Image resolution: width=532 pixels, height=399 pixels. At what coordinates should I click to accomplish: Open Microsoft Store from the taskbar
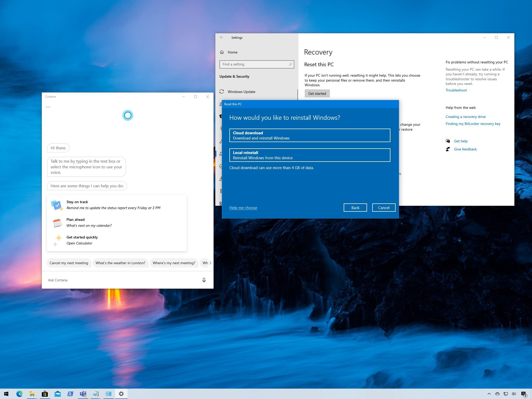[x=45, y=394]
